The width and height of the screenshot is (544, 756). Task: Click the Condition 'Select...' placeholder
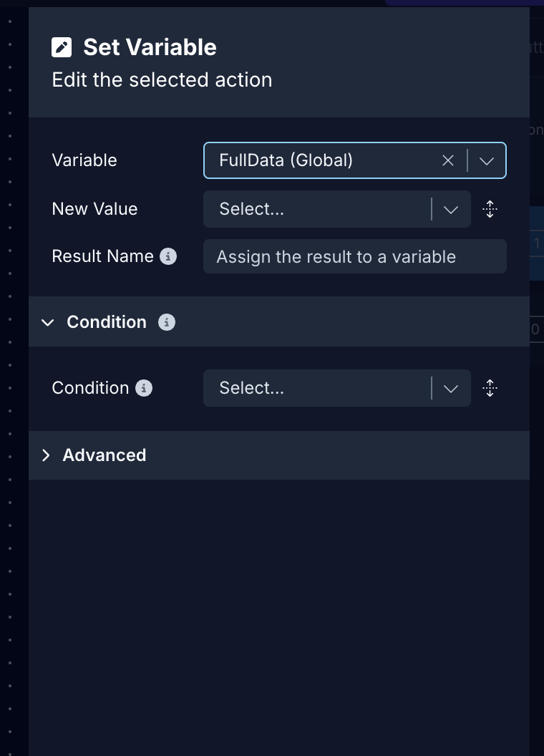coord(251,388)
